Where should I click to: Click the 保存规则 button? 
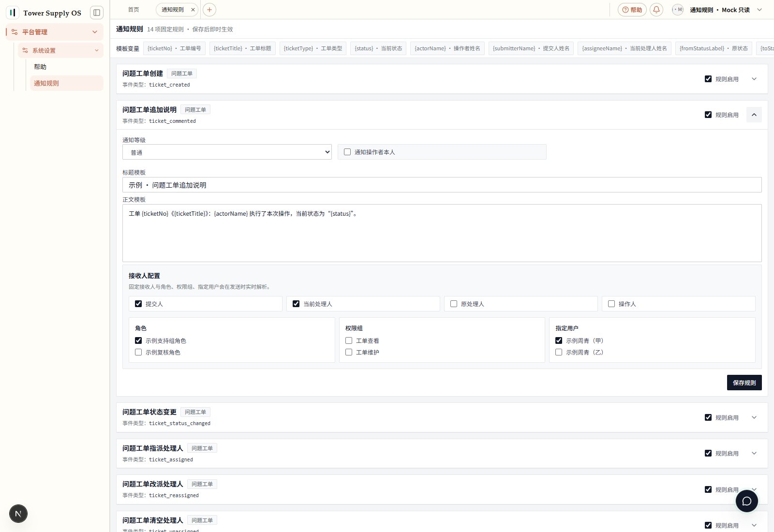point(744,383)
